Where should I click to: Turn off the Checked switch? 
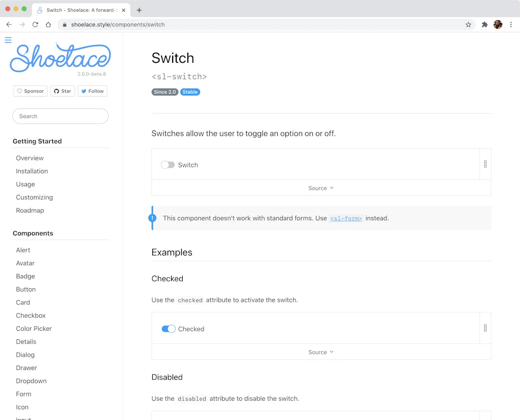pos(168,329)
